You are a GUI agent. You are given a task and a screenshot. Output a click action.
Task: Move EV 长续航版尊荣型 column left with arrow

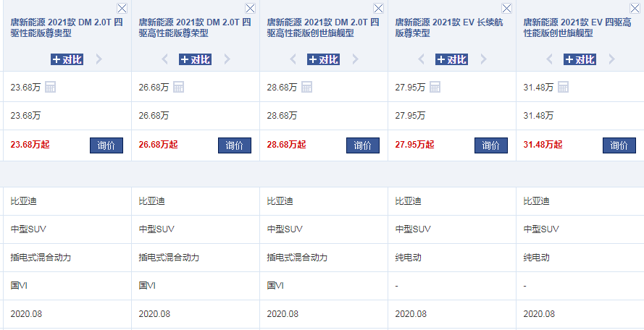click(422, 59)
